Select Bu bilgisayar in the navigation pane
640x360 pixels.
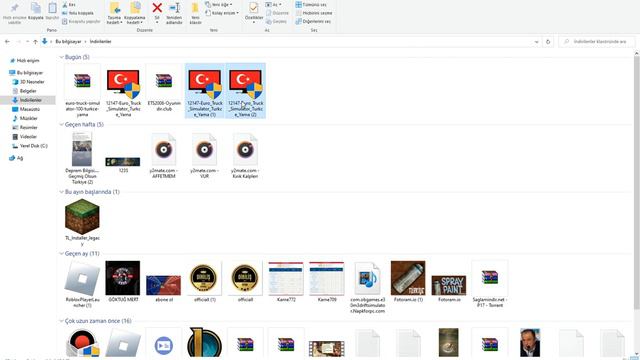coord(26,73)
